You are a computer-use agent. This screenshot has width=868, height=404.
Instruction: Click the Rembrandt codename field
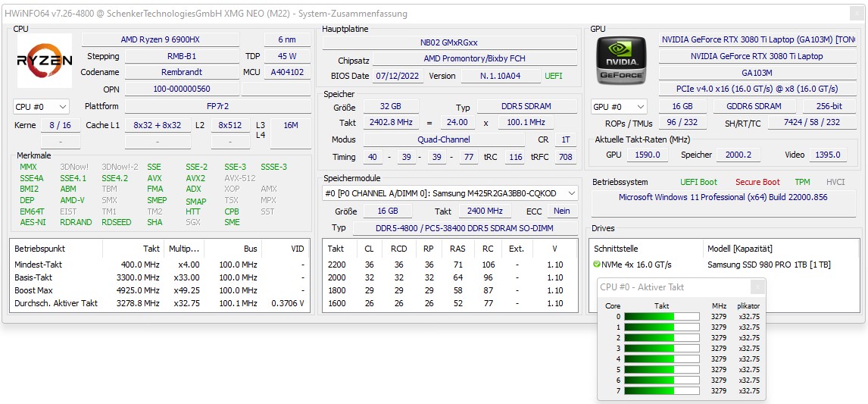(x=182, y=72)
